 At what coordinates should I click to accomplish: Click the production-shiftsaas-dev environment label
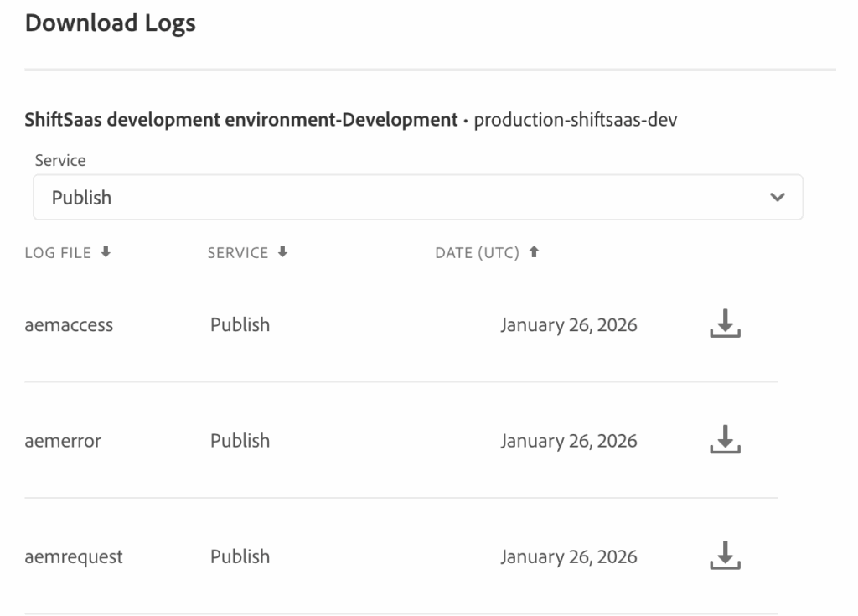click(x=576, y=120)
